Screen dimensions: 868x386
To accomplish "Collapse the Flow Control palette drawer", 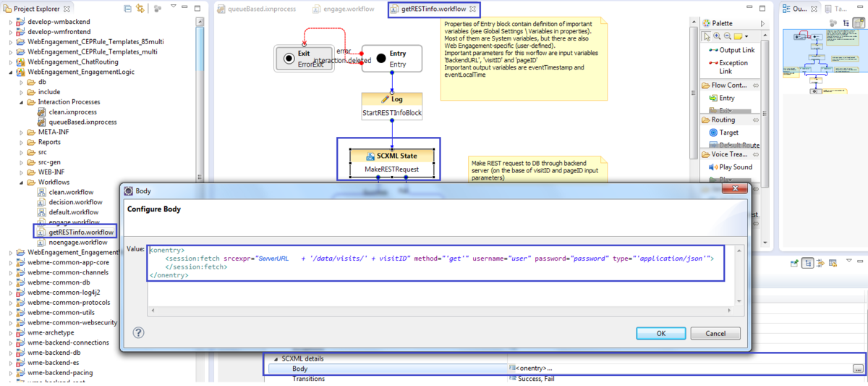I will coord(730,85).
